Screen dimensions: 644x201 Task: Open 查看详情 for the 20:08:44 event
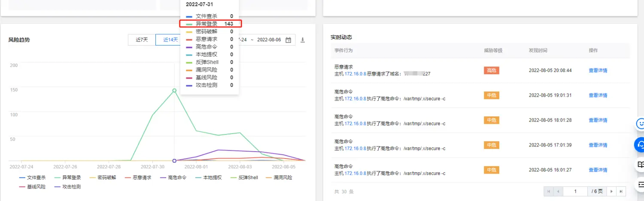click(598, 70)
